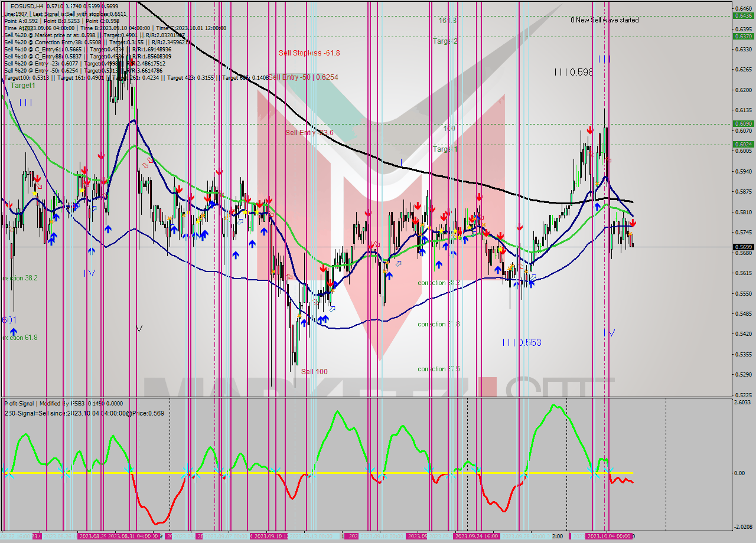
Task: Click the 2023.09.24 16:00 time label
Action: pos(475,536)
